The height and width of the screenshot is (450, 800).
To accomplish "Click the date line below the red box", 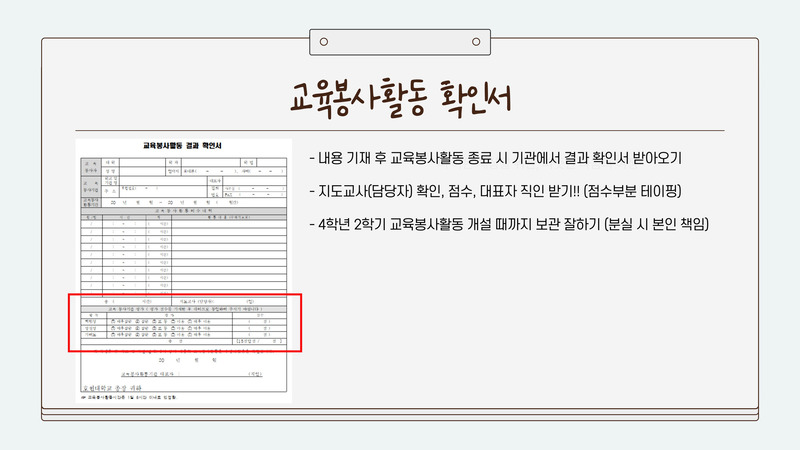I will [x=187, y=360].
